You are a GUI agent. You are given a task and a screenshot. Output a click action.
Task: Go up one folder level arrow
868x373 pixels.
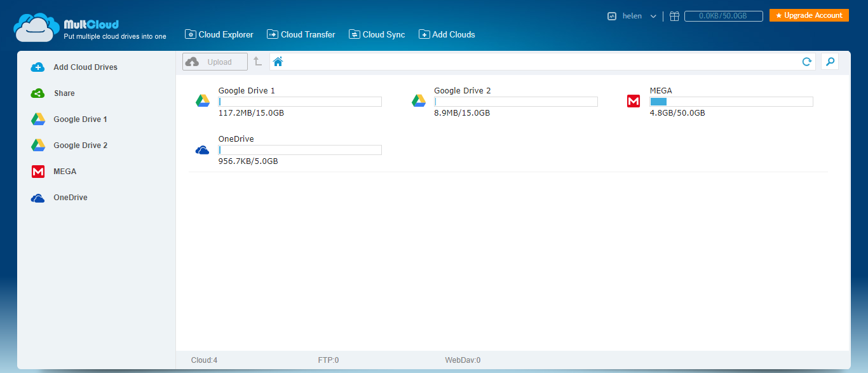[257, 62]
